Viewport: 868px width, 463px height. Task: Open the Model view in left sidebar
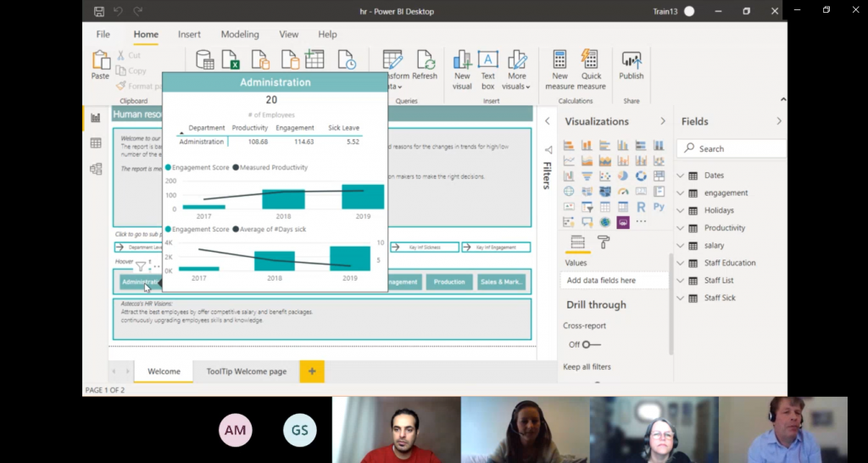pyautogui.click(x=96, y=169)
